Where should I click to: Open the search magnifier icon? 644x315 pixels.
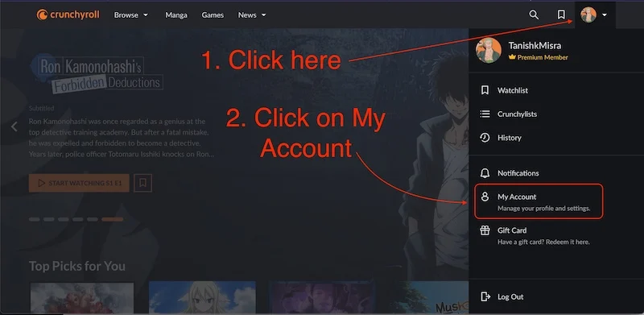[x=534, y=15]
